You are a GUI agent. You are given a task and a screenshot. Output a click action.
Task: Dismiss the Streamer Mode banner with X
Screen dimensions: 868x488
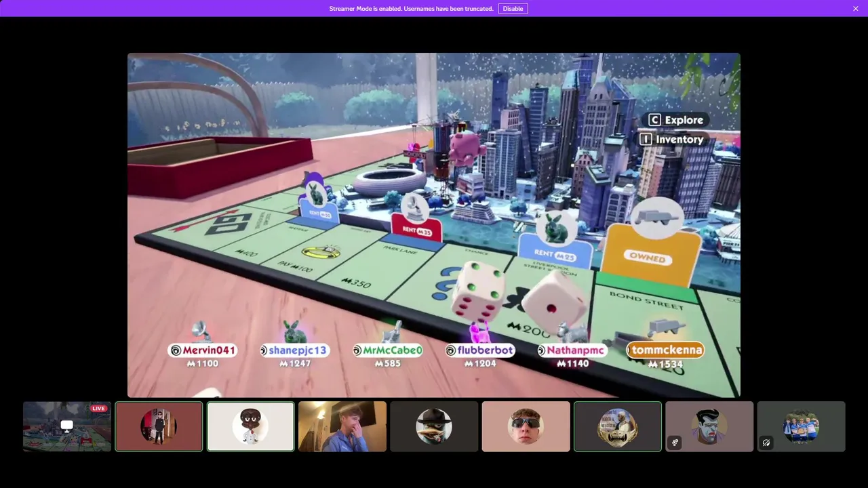[x=856, y=9]
